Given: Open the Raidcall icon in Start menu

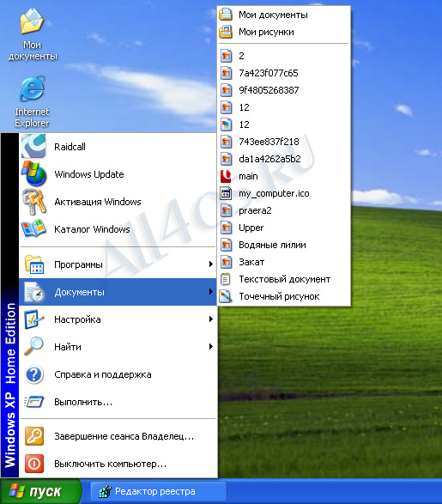Looking at the screenshot, I should (33, 147).
